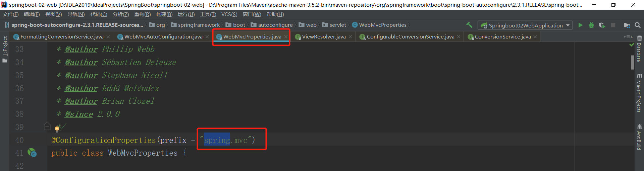Screen dimensions: 644x171
Task: Show hidden editor tabs list
Action: pos(628,37)
